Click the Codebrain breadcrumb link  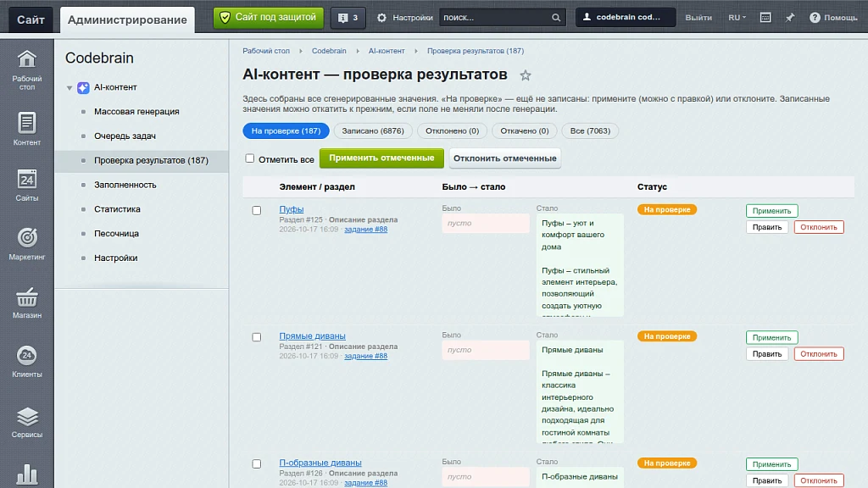329,51
